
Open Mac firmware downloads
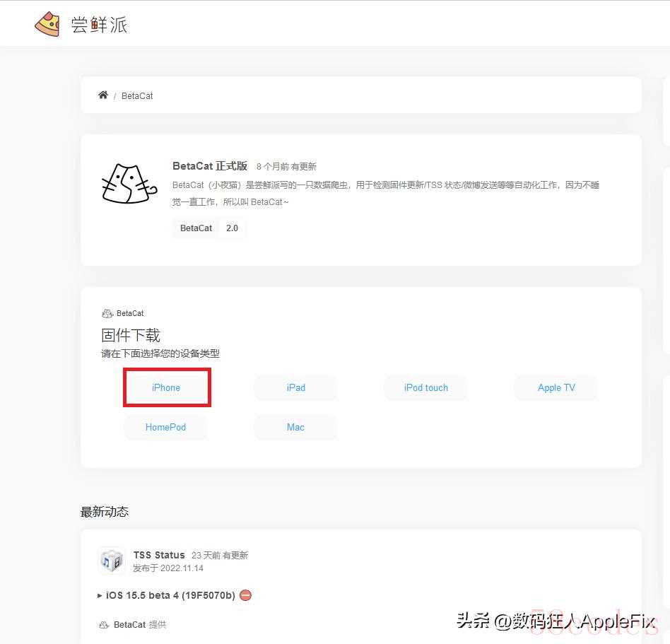click(x=295, y=427)
